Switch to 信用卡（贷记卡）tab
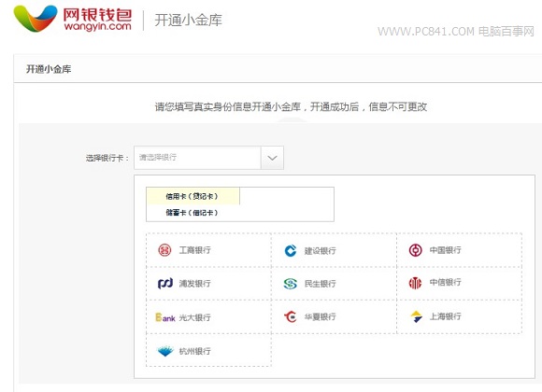 (193, 196)
